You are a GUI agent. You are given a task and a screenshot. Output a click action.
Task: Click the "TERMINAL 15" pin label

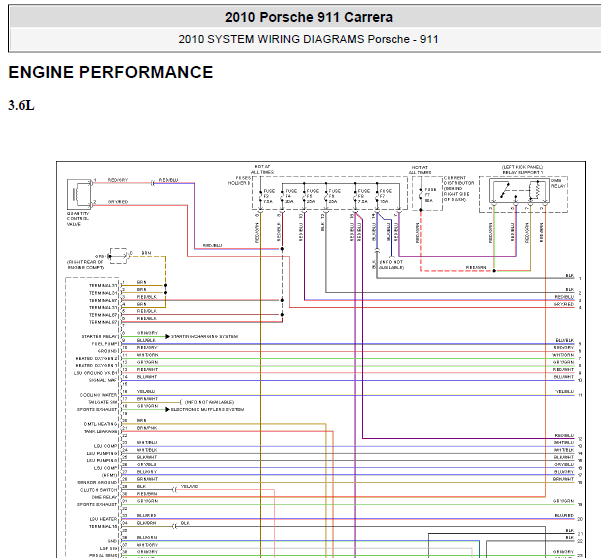point(103,526)
